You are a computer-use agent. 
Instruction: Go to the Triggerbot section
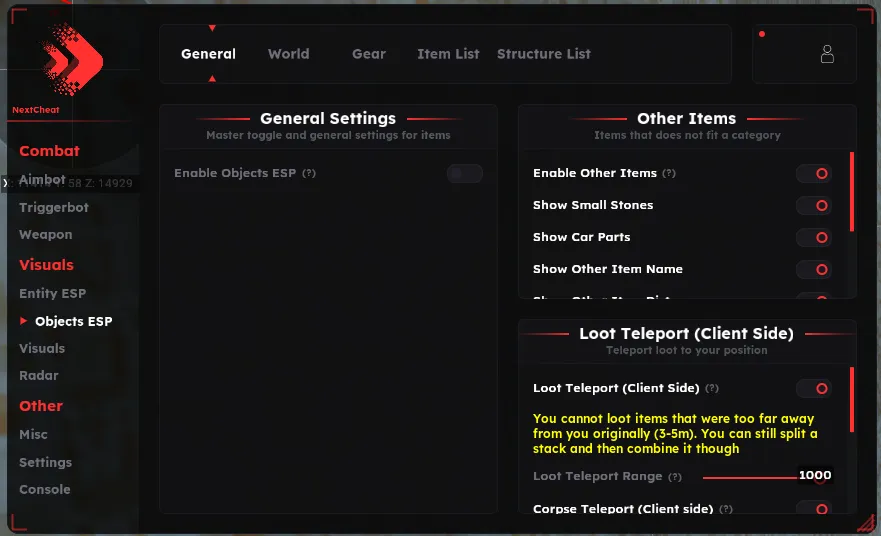[54, 207]
